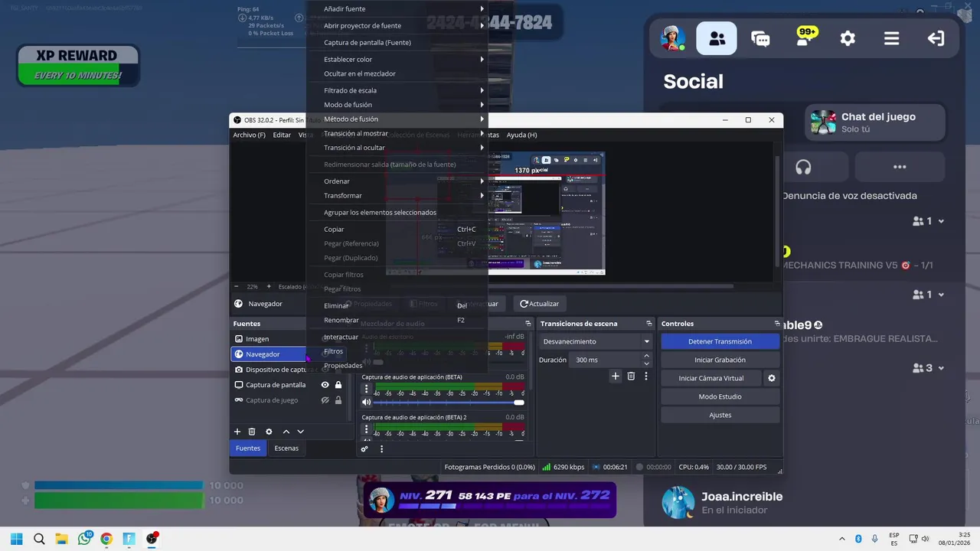Click Iniciar Cámara Virtual button

[x=710, y=378]
